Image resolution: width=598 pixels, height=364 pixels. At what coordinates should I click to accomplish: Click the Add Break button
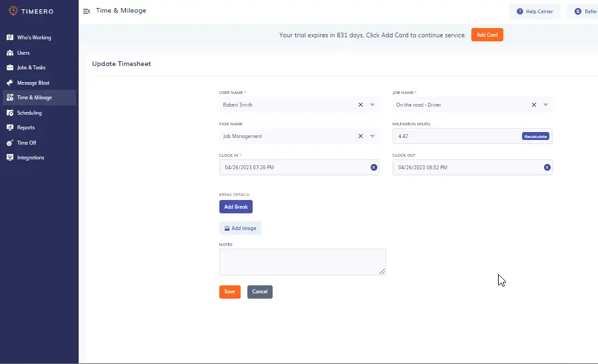pos(236,207)
